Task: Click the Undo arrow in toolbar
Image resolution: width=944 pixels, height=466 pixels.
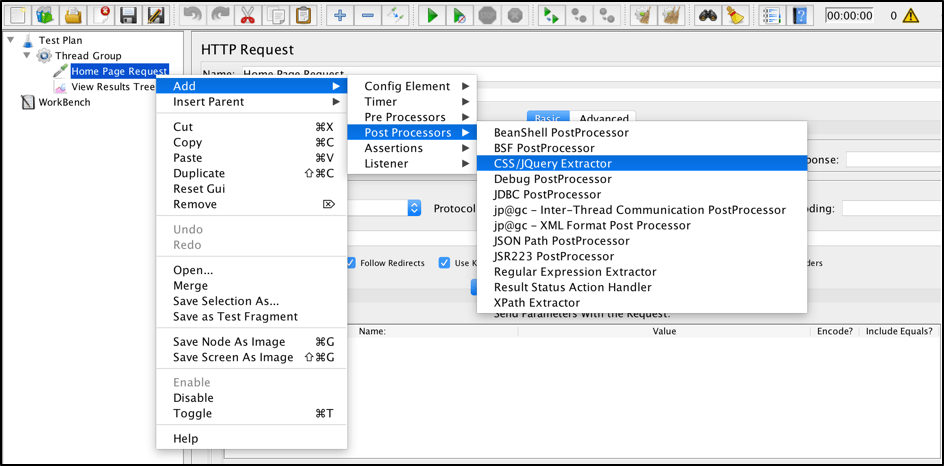Action: click(x=192, y=15)
